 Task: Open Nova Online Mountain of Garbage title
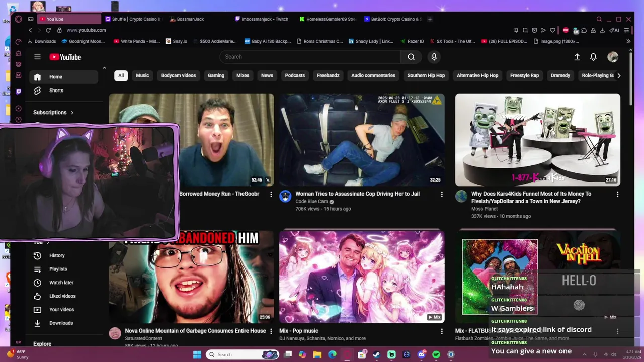(195, 331)
